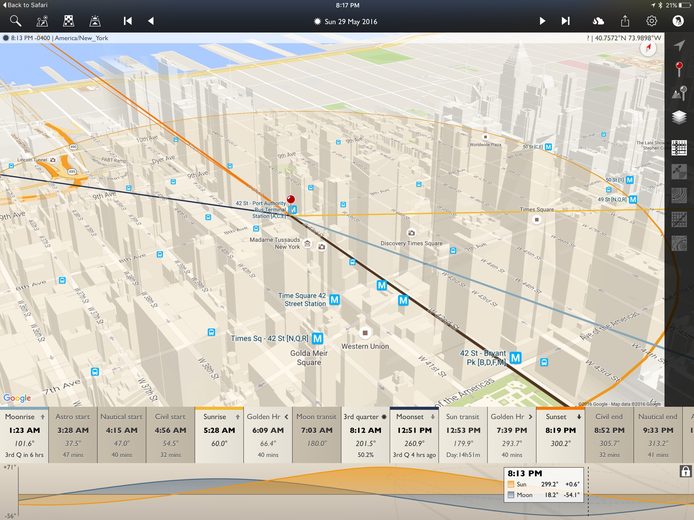This screenshot has width=694, height=520.
Task: Tap the share export icon
Action: 625,21
